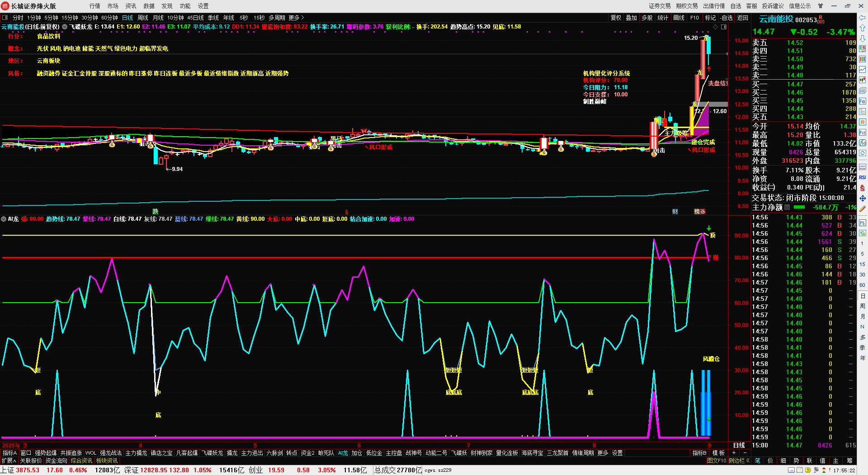Click the back arrow icon in right sidebar
The width and height of the screenshot is (868, 475).
[863, 18]
